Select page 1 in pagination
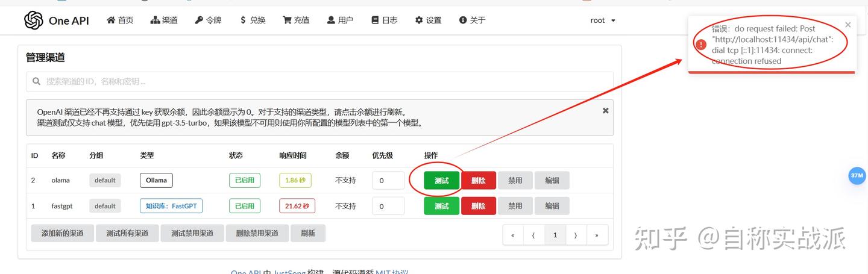The height and width of the screenshot is (274, 868). click(555, 235)
